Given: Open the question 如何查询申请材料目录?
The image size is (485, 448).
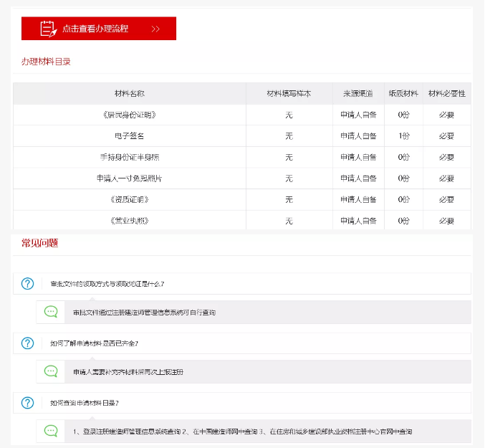Looking at the screenshot, I should pos(85,403).
